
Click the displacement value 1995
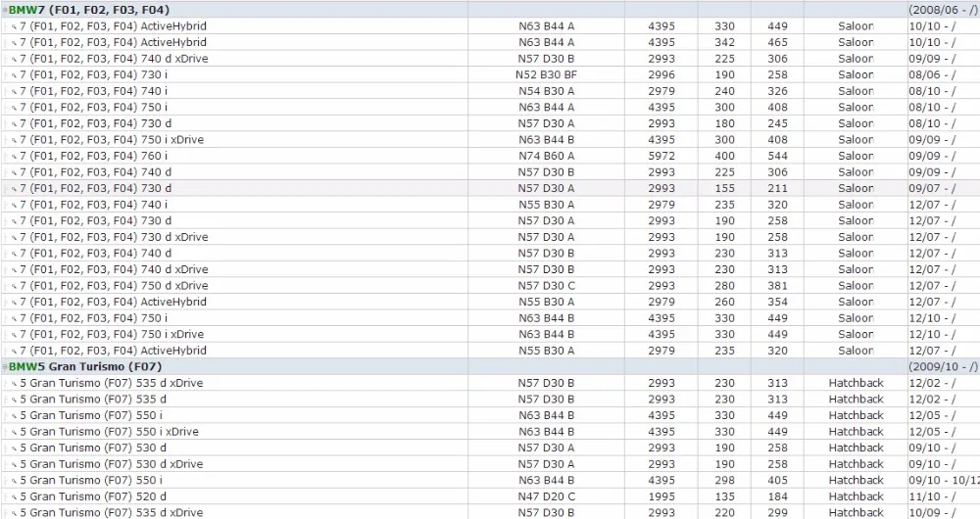click(661, 496)
